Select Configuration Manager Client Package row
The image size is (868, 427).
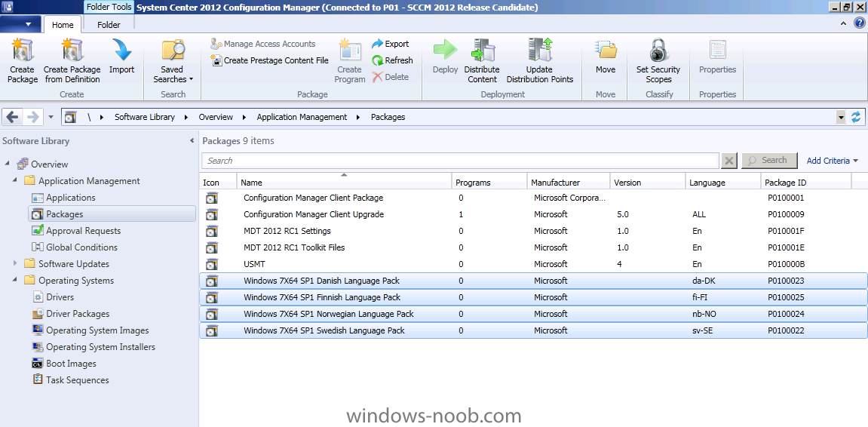pos(533,198)
